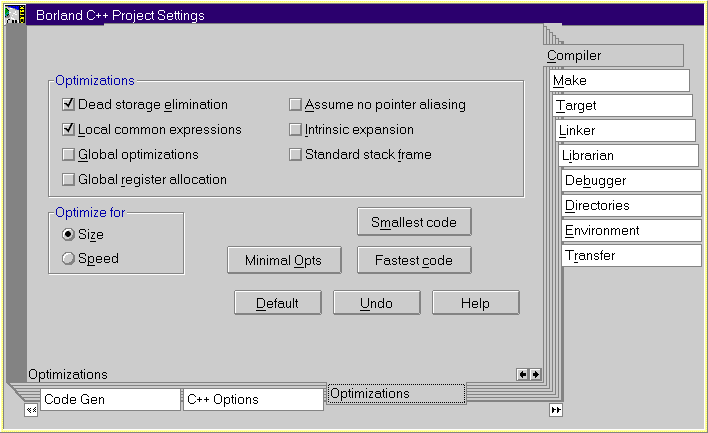Enable Assume no pointer aliasing

[295, 104]
